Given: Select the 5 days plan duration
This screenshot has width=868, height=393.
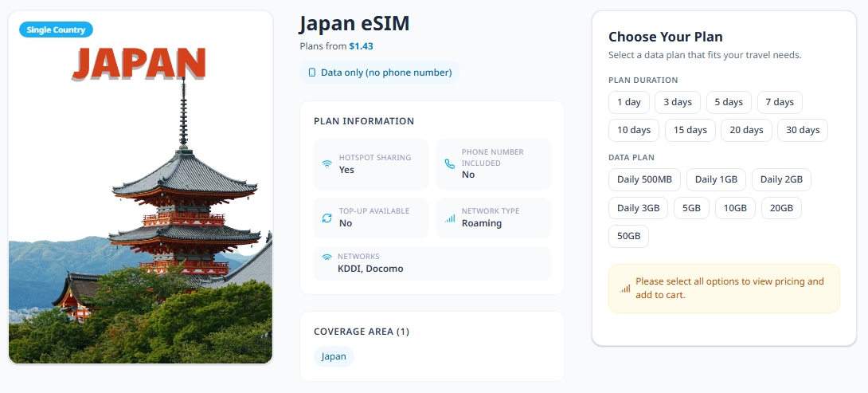Looking at the screenshot, I should pyautogui.click(x=729, y=102).
